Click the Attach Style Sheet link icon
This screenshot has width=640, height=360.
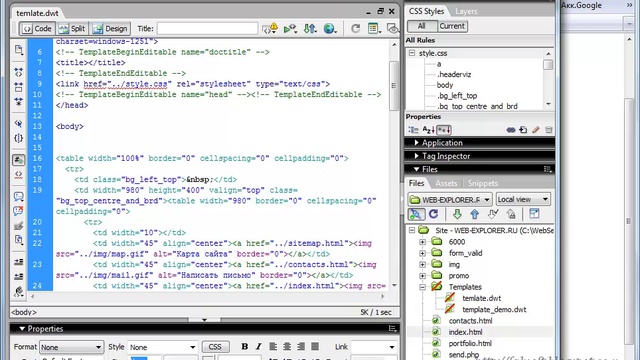(x=511, y=130)
